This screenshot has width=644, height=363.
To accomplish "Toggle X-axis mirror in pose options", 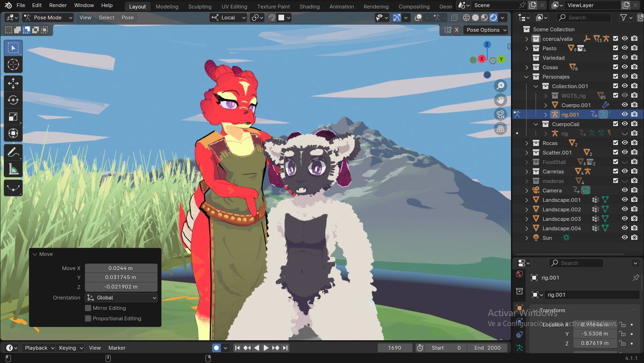I will pyautogui.click(x=457, y=30).
